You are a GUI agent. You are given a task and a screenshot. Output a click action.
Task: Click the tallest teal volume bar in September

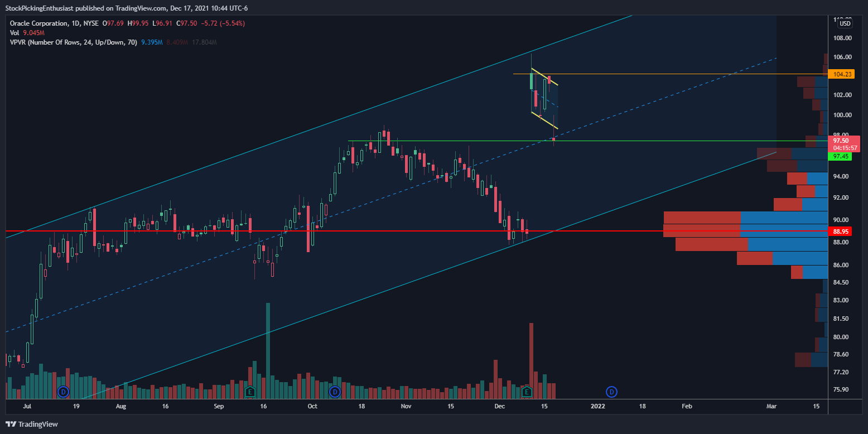click(268, 351)
